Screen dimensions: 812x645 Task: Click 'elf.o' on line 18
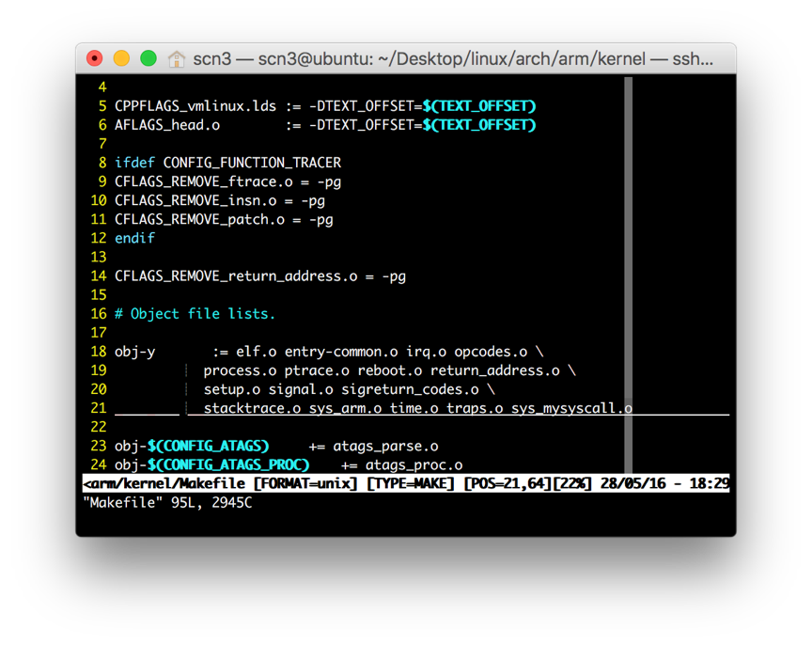tap(256, 352)
